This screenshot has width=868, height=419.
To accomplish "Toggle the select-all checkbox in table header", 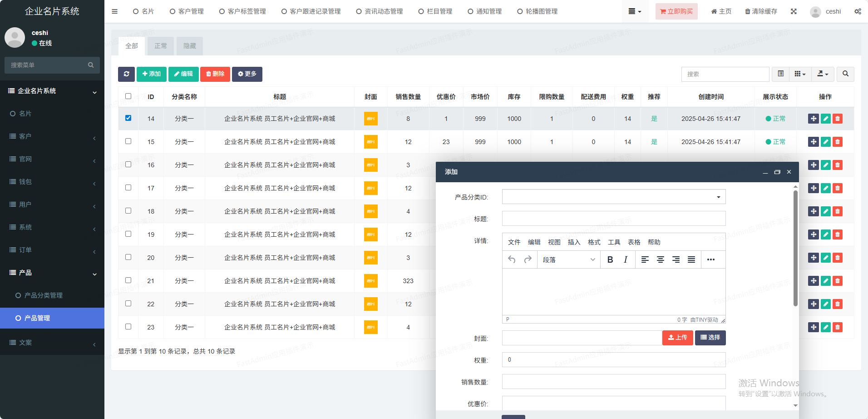I will tap(128, 96).
